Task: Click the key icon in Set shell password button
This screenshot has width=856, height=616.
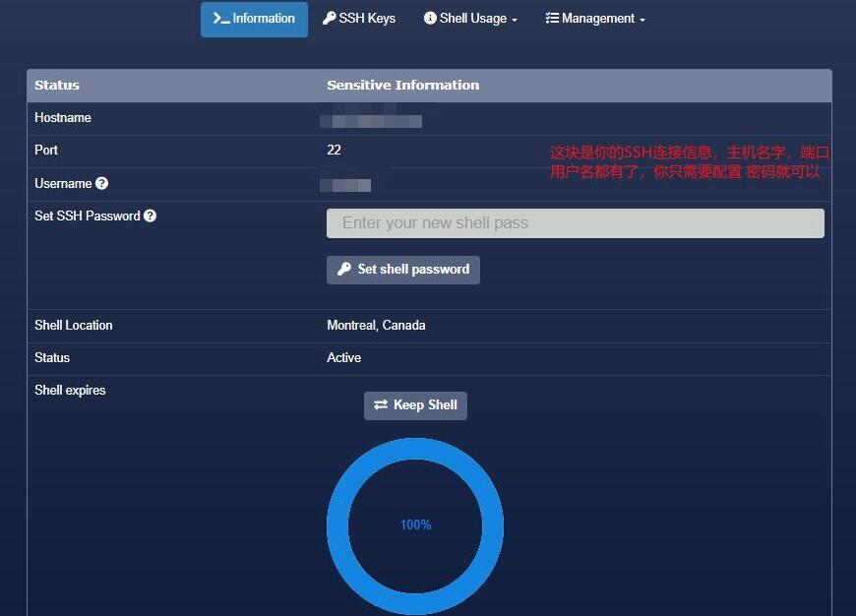Action: (x=343, y=270)
